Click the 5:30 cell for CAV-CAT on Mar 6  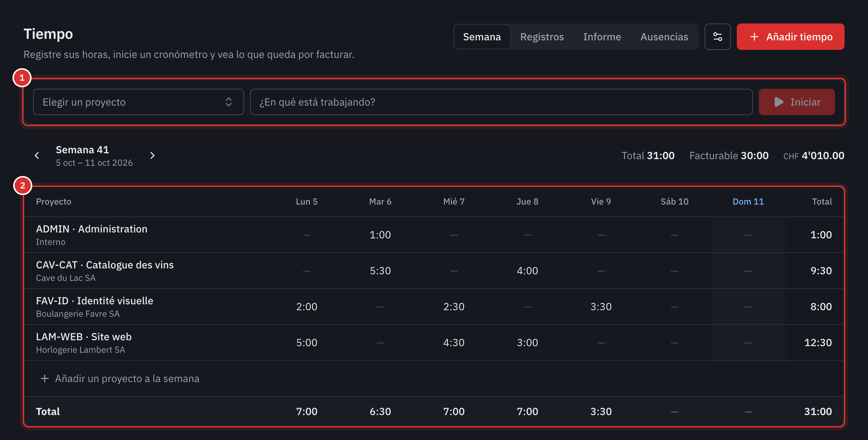[x=380, y=271]
